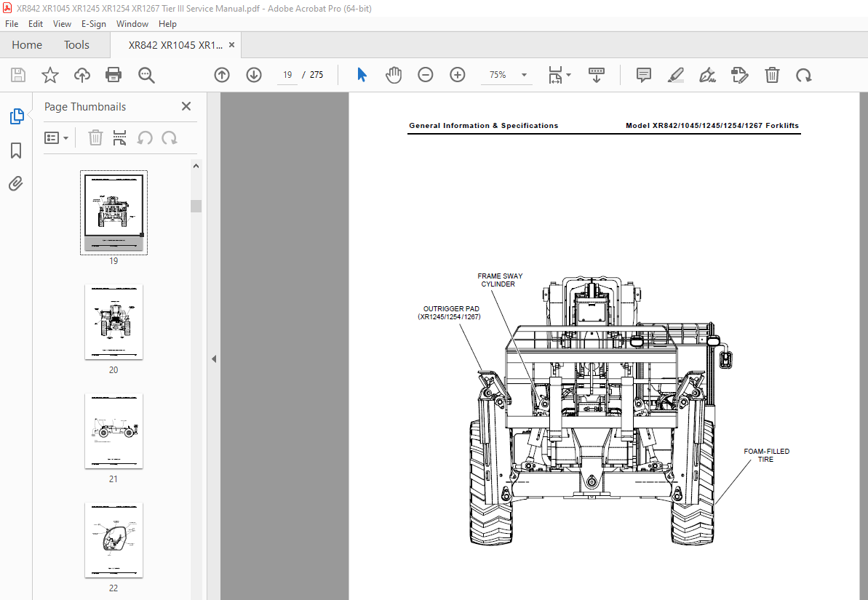Open the Window menu
868x600 pixels.
(x=132, y=24)
